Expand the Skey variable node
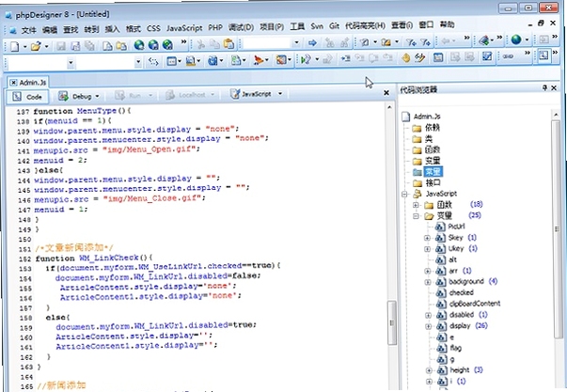The width and height of the screenshot is (567, 392). coord(427,238)
